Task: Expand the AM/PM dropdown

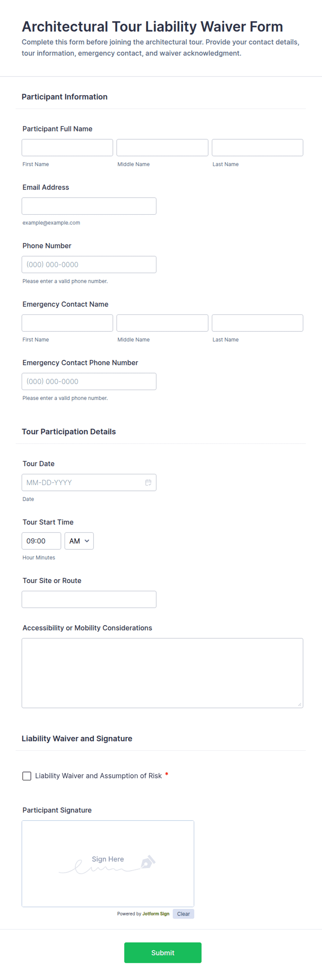Action: point(79,541)
